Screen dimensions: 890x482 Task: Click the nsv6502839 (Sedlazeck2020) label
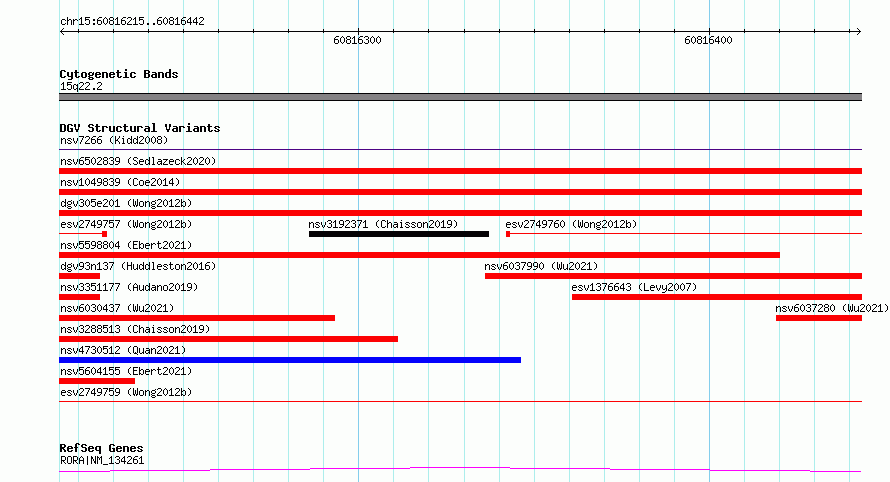pos(138,161)
